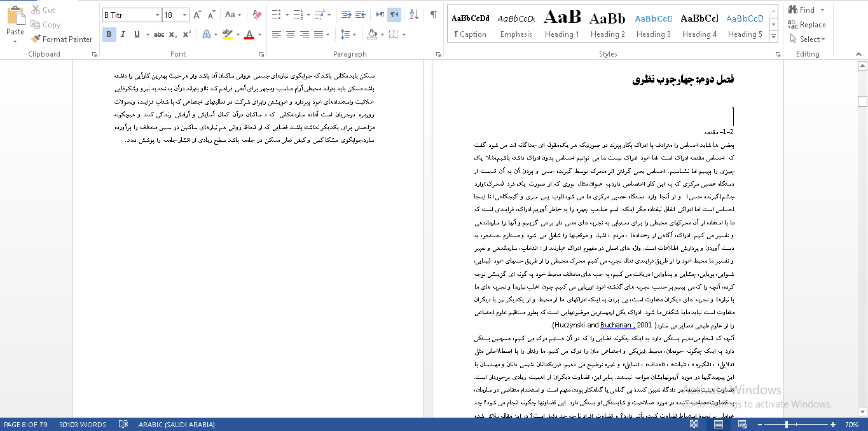The width and height of the screenshot is (868, 431).
Task: Apply the Heading 5 style
Action: point(745,25)
